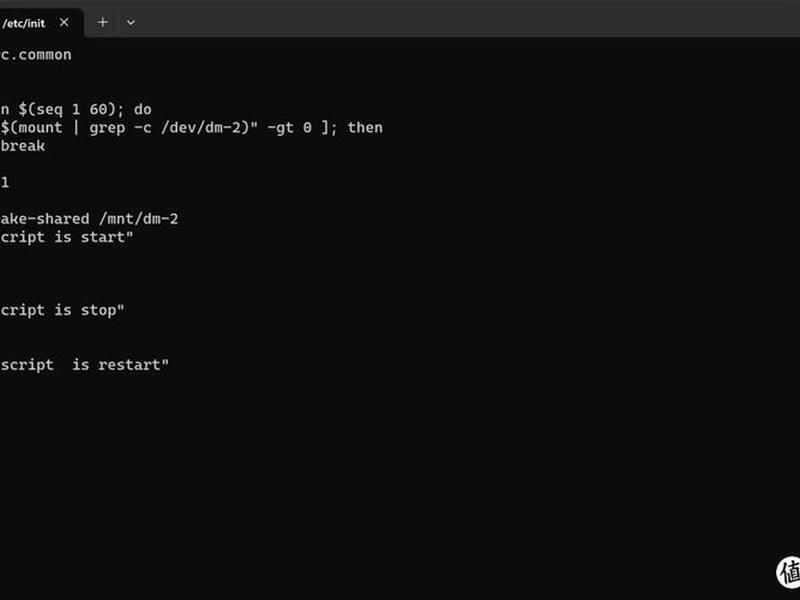Open a new terminal tab with plus icon
Image resolution: width=800 pixels, height=600 pixels.
pos(103,22)
